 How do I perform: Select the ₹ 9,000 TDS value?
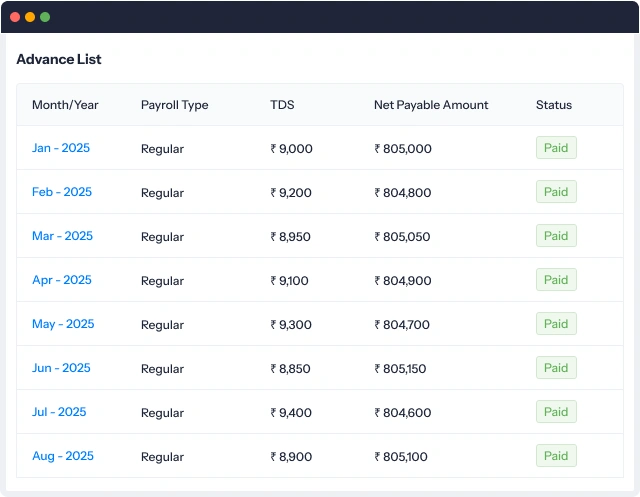click(x=291, y=149)
